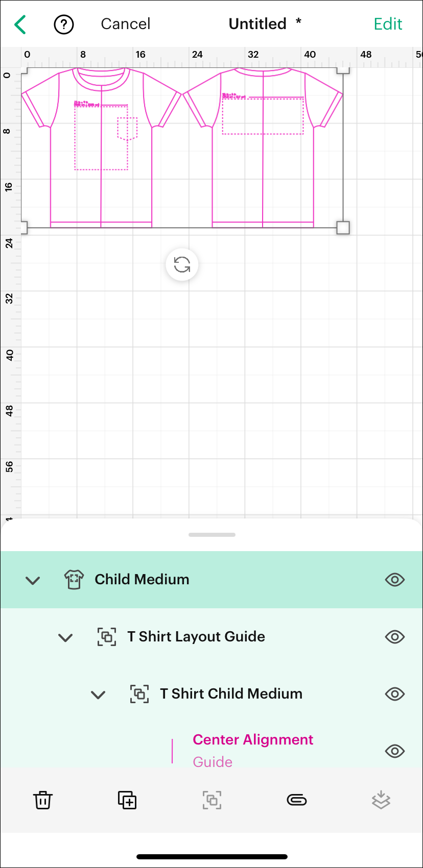Tap the Untitled project title
Screen dimensions: 423x868
tap(258, 24)
